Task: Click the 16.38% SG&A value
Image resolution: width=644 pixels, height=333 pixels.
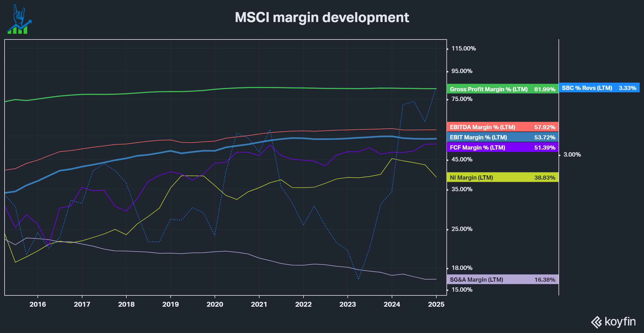Action: (545, 280)
